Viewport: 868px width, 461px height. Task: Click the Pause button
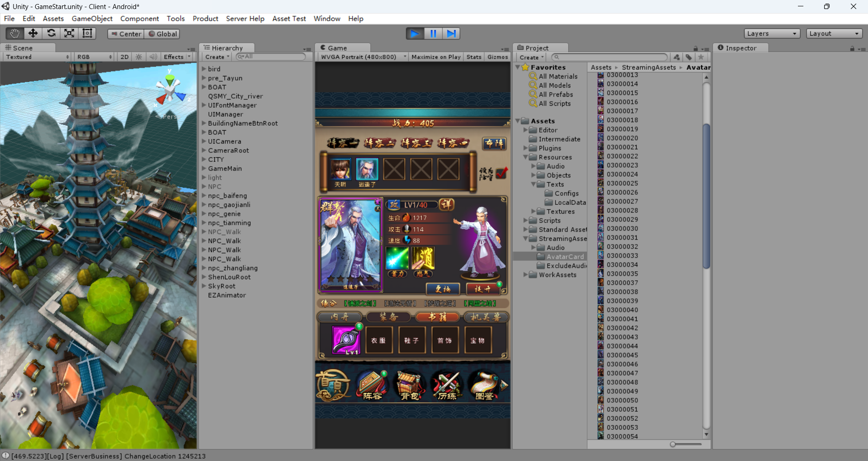tap(433, 33)
